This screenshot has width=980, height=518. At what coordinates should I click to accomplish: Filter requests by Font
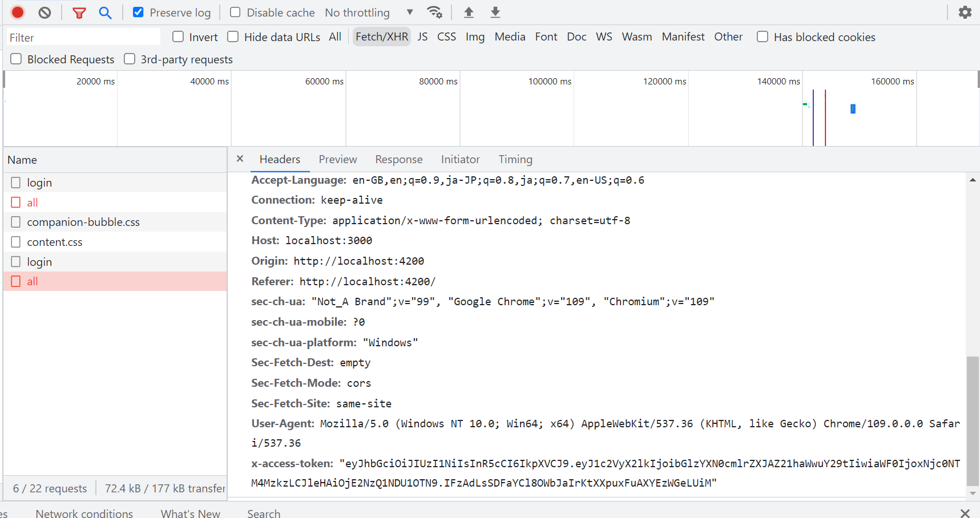pos(546,37)
